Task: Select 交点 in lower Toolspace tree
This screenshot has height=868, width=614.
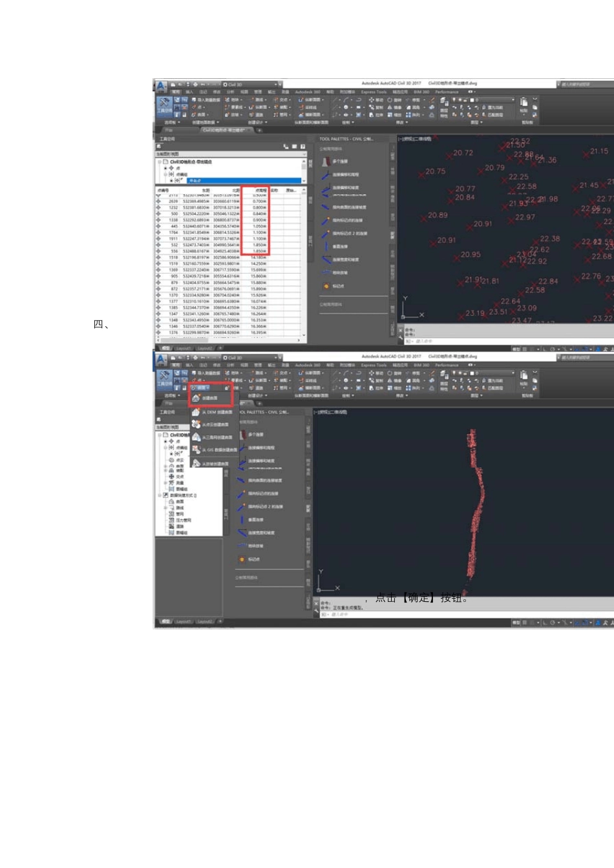Action: point(176,477)
